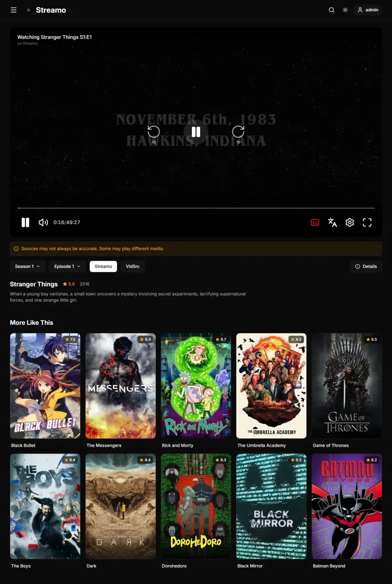Expand the Episode 1 dropdown
392x584 pixels.
67,266
